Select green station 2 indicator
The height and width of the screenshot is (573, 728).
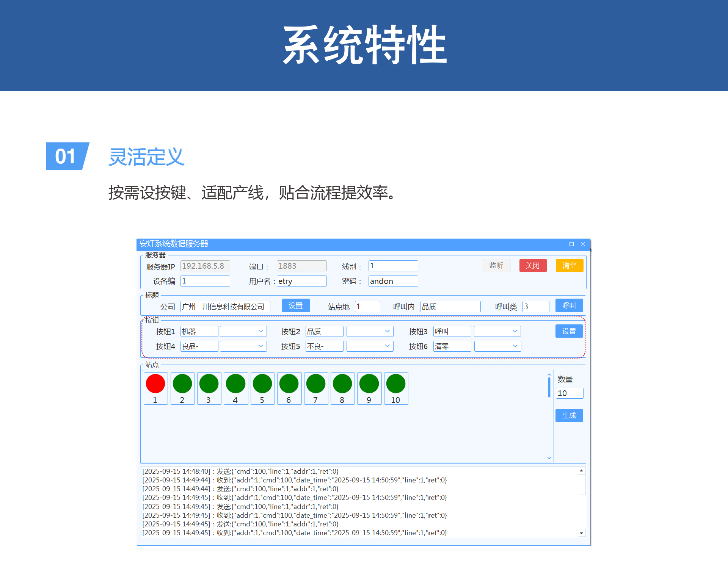pyautogui.click(x=182, y=384)
